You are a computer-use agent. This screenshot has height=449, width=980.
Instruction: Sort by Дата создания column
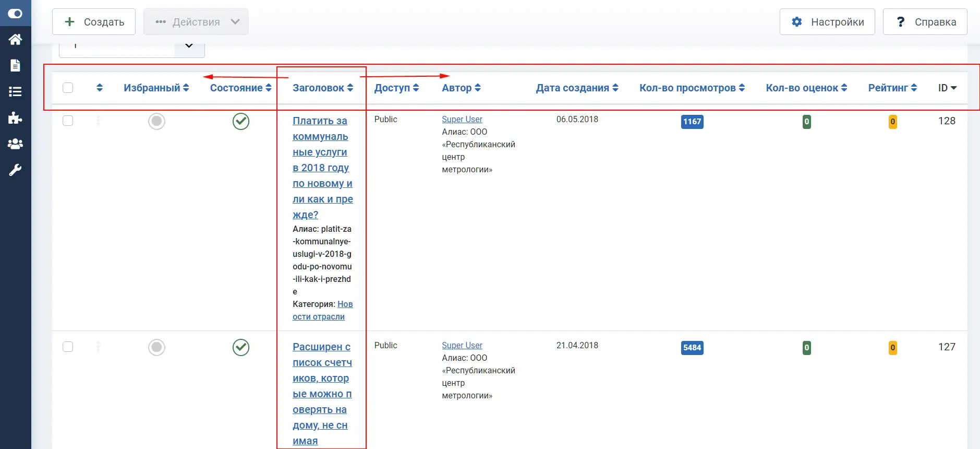point(577,88)
